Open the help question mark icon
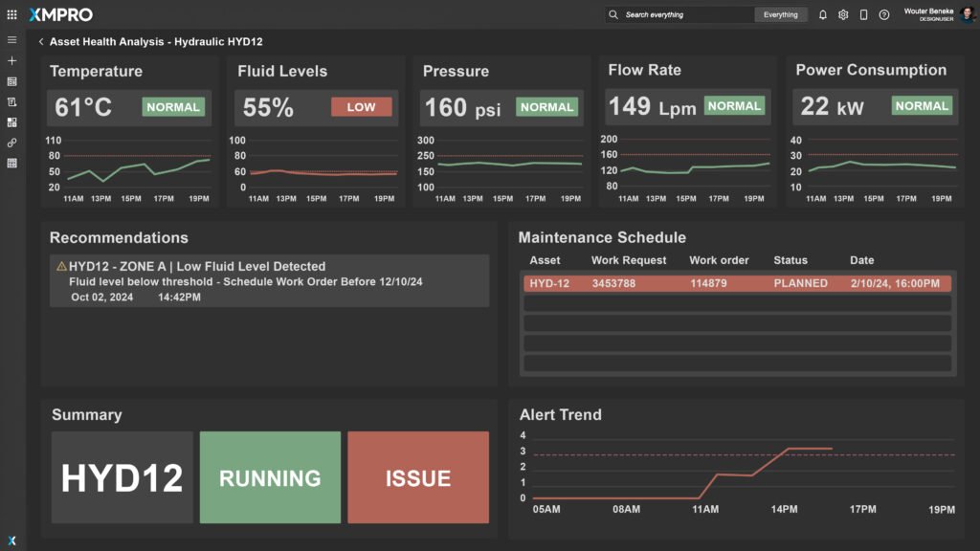 (x=884, y=14)
